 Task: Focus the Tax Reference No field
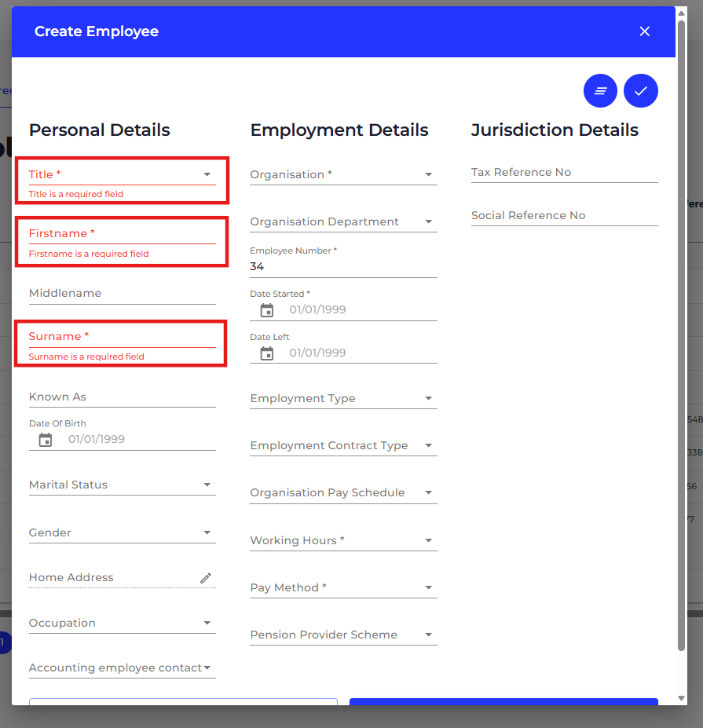565,172
